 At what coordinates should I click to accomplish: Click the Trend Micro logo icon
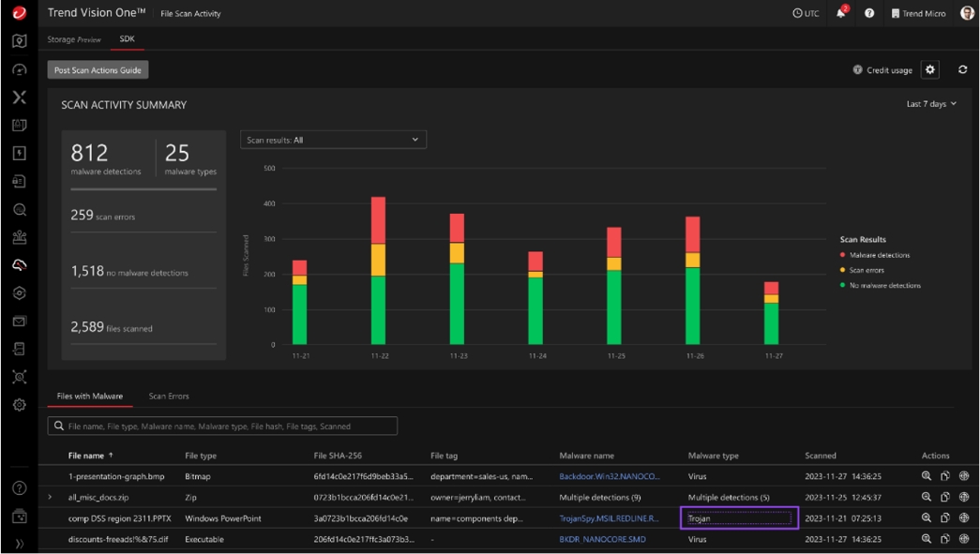tap(19, 13)
